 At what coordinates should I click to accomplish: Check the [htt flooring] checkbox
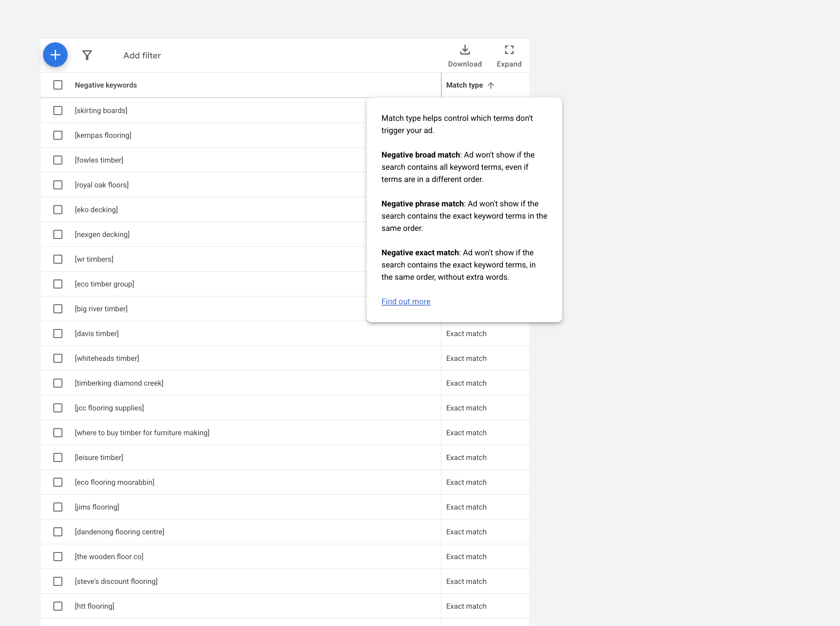click(x=58, y=606)
